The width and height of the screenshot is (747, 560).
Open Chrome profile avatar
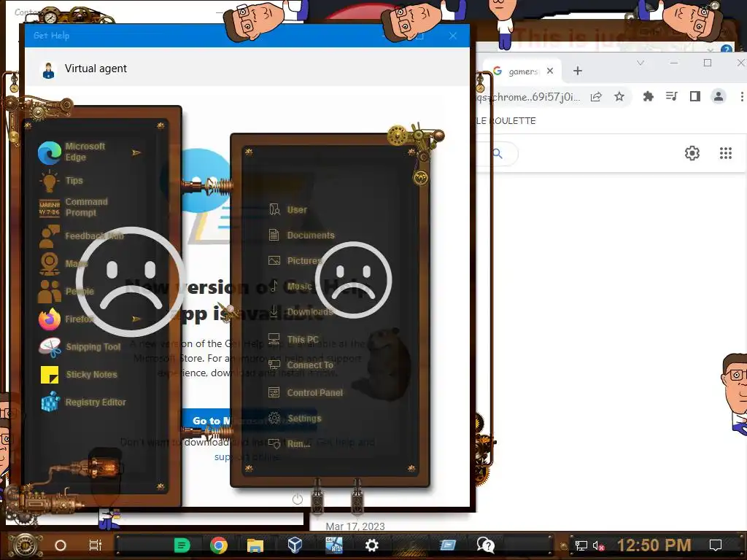pos(719,97)
